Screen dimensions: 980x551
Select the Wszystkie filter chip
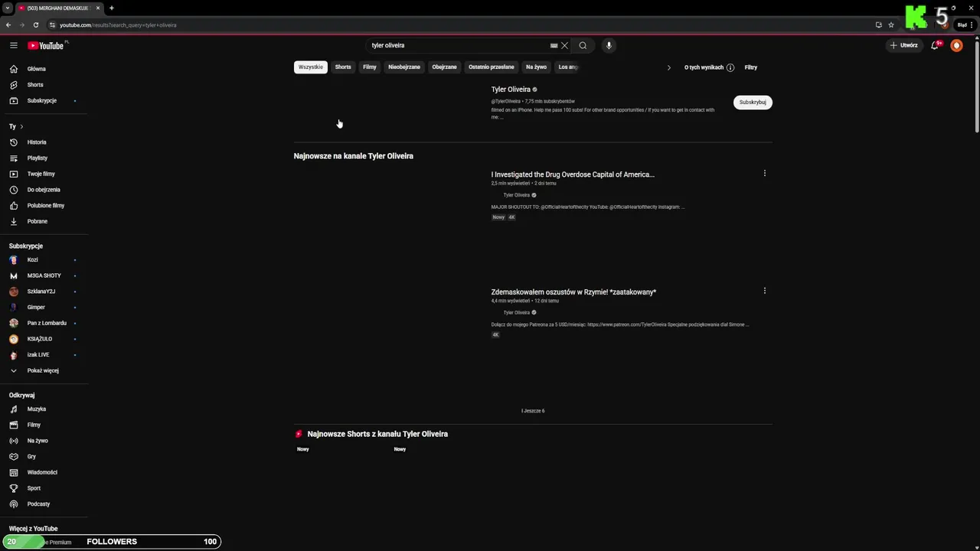point(311,67)
